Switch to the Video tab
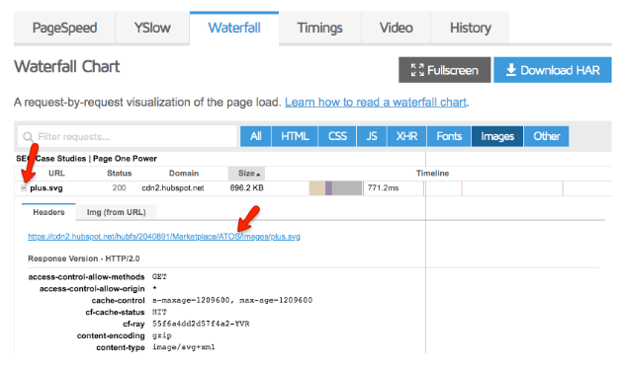Image resolution: width=620 pixels, height=368 pixels. pyautogui.click(x=396, y=28)
